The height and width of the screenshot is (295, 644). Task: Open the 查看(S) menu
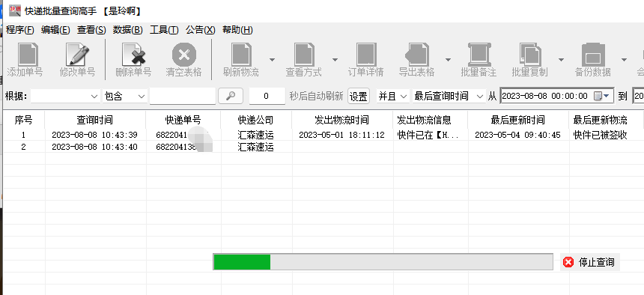point(91,30)
